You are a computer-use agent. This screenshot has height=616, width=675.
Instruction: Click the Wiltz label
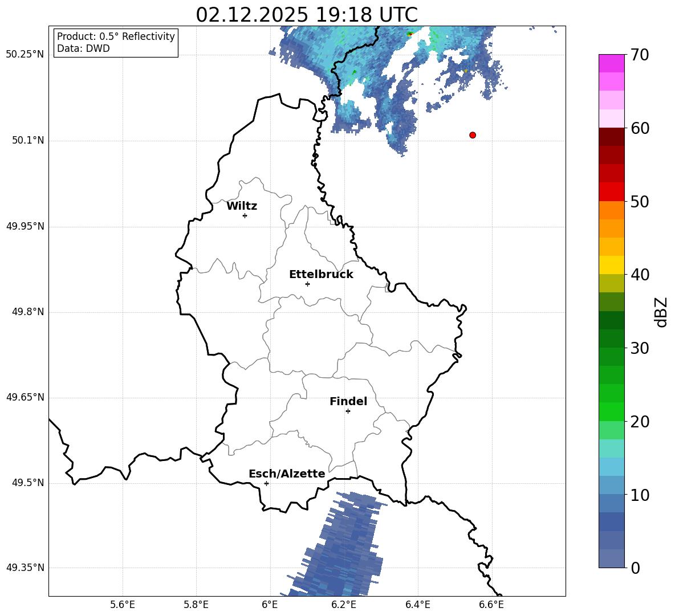click(x=242, y=206)
